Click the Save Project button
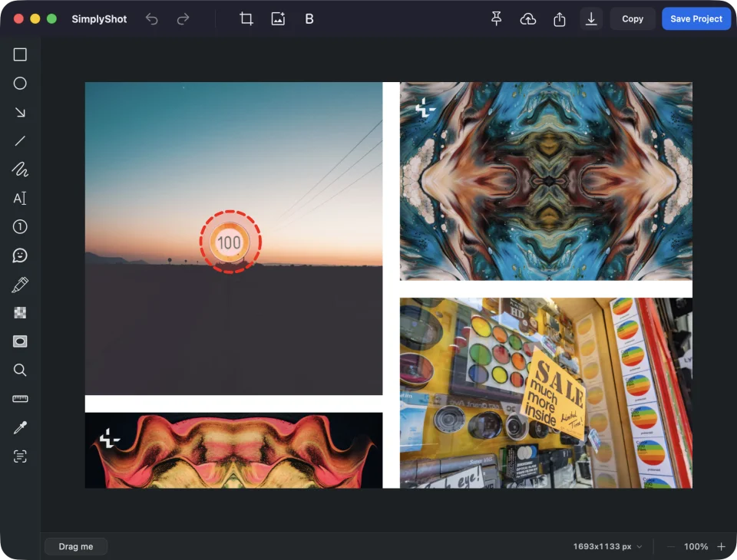The image size is (737, 560). 696,18
